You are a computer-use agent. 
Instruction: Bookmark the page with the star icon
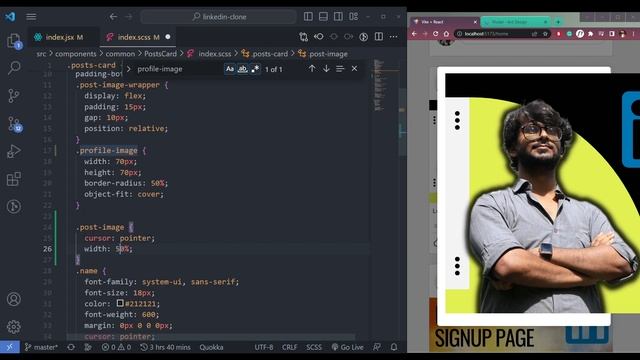pyautogui.click(x=545, y=34)
